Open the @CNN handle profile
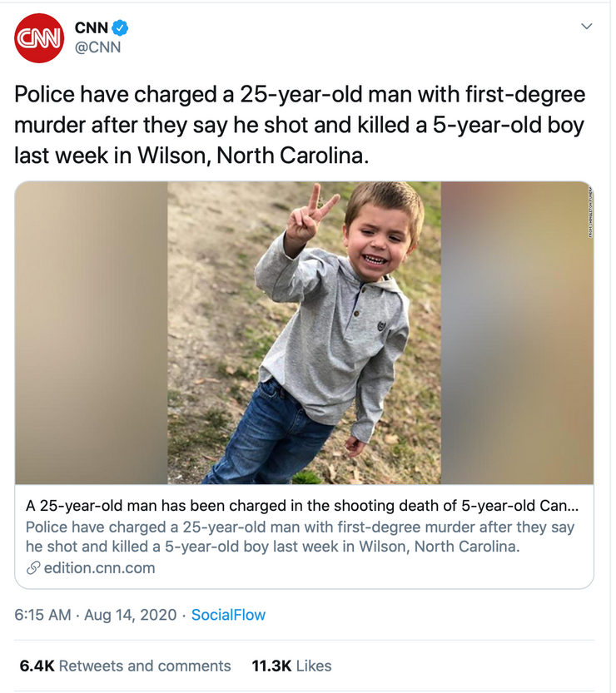Image resolution: width=616 pixels, height=693 pixels. coord(98,47)
